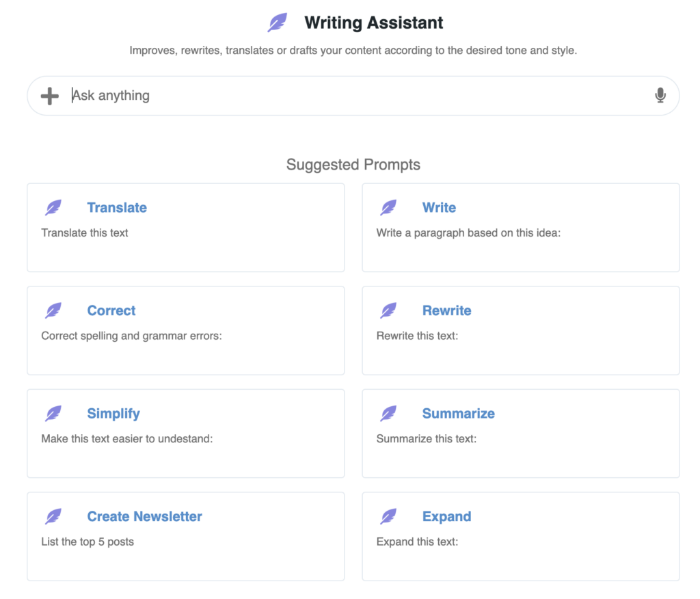This screenshot has height=599, width=700.
Task: Click the plus attachment icon
Action: [50, 96]
